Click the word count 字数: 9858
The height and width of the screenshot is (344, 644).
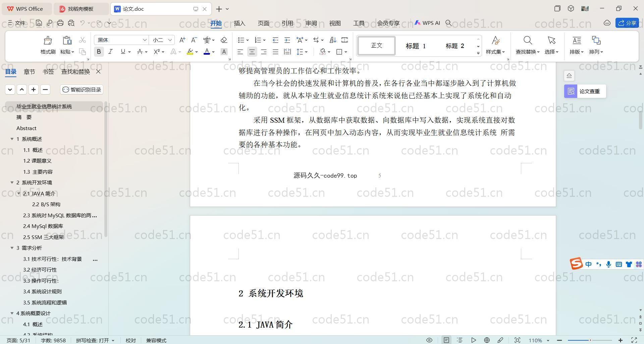[53, 340]
